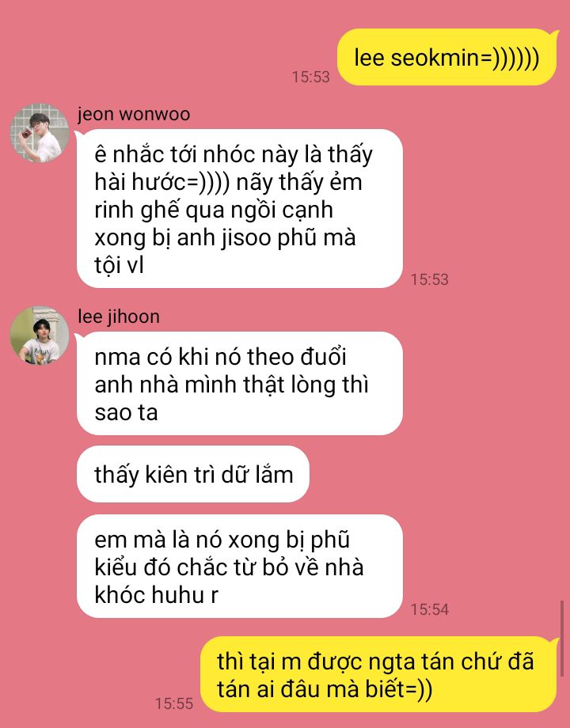Click the 15:54 timestamp beside jihoon's message

pyautogui.click(x=430, y=609)
